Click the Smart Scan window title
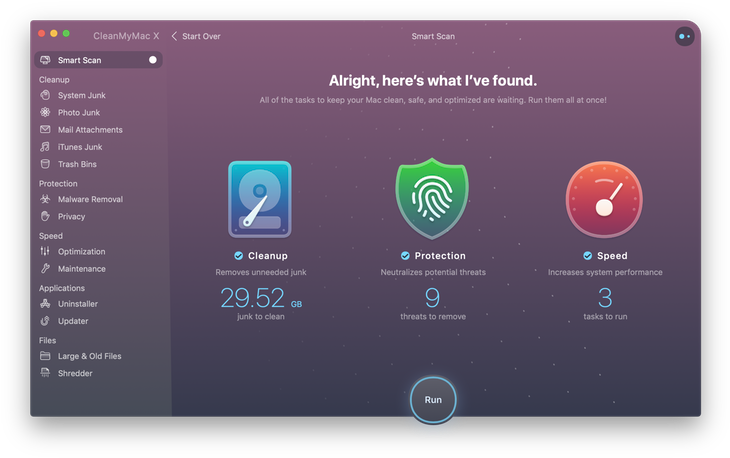 [x=433, y=36]
